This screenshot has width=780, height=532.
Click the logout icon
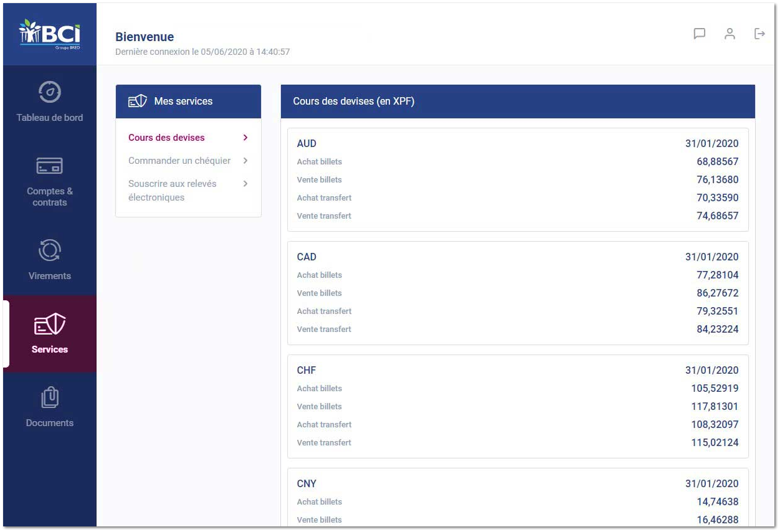click(759, 34)
